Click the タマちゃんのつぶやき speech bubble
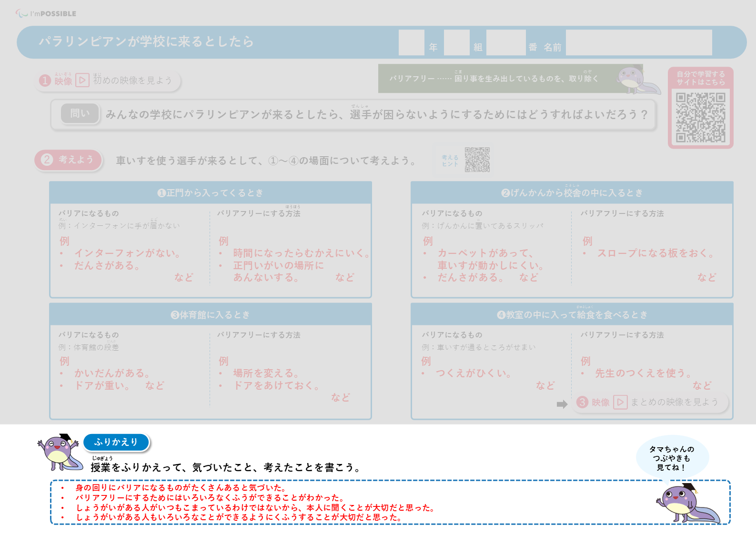Viewport: 756px width, 535px height. click(672, 457)
